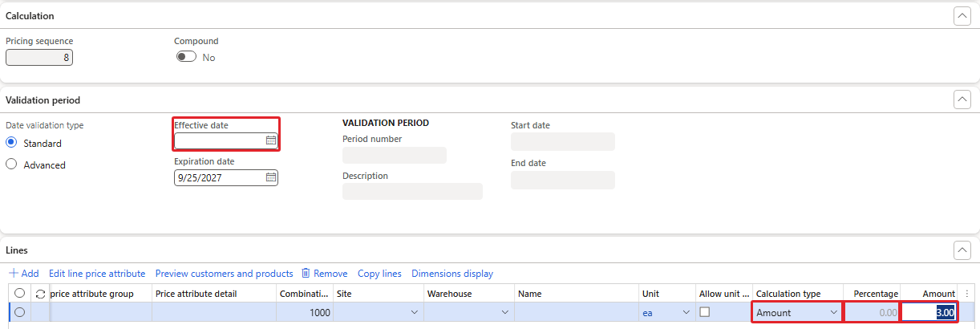Check the Allow unit checkbox in the row
This screenshot has width=980, height=329.
(705, 312)
